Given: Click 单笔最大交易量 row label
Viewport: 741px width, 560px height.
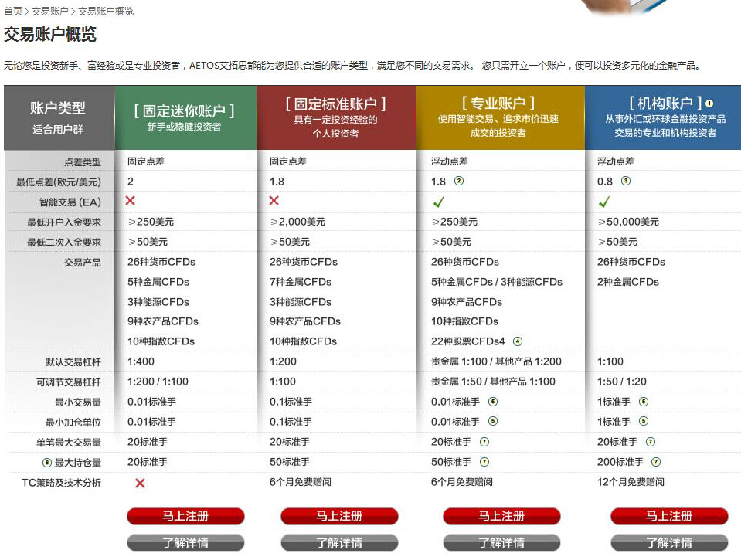Looking at the screenshot, I should (69, 443).
